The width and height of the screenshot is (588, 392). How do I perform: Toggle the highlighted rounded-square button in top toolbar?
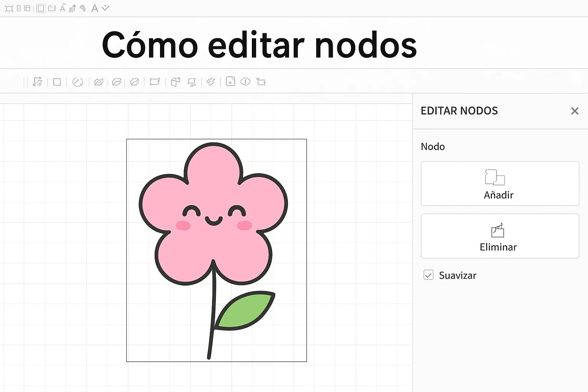coord(41,8)
